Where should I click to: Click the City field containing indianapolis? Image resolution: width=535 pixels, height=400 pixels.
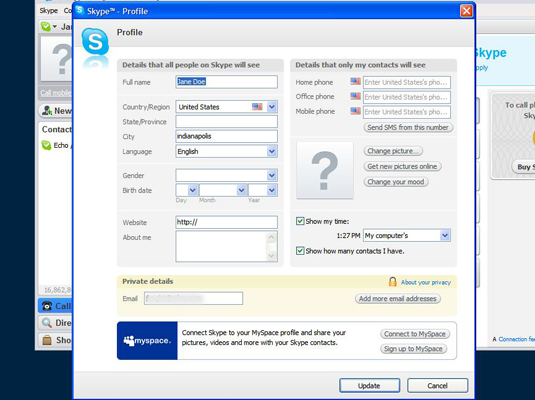tap(227, 136)
